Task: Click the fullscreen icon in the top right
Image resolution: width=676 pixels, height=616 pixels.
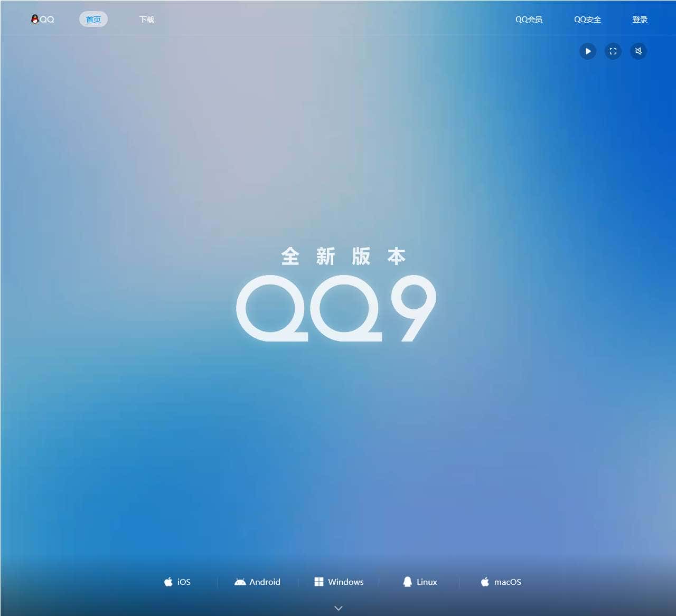Action: [613, 51]
